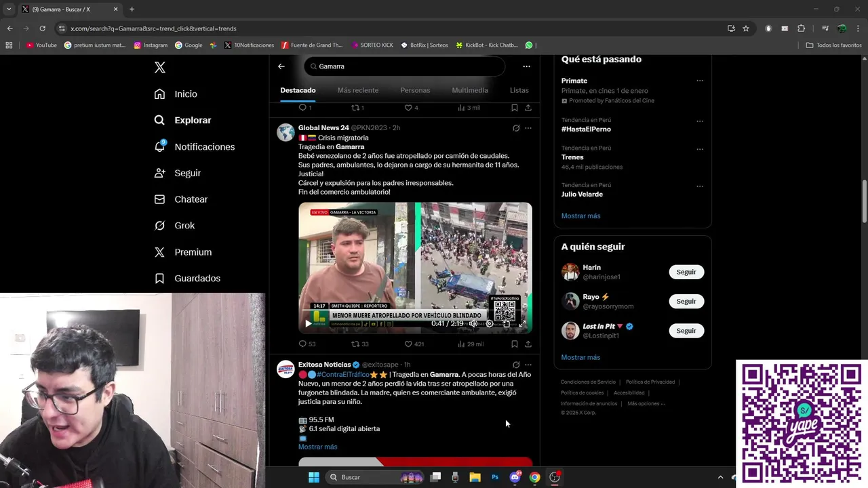Open options for #HastaElPerno trend
This screenshot has width=868, height=488.
click(700, 122)
